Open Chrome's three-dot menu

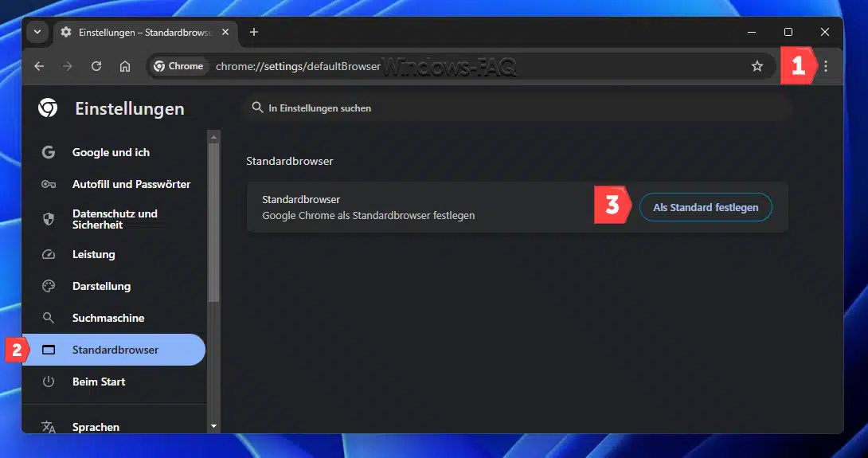point(826,66)
